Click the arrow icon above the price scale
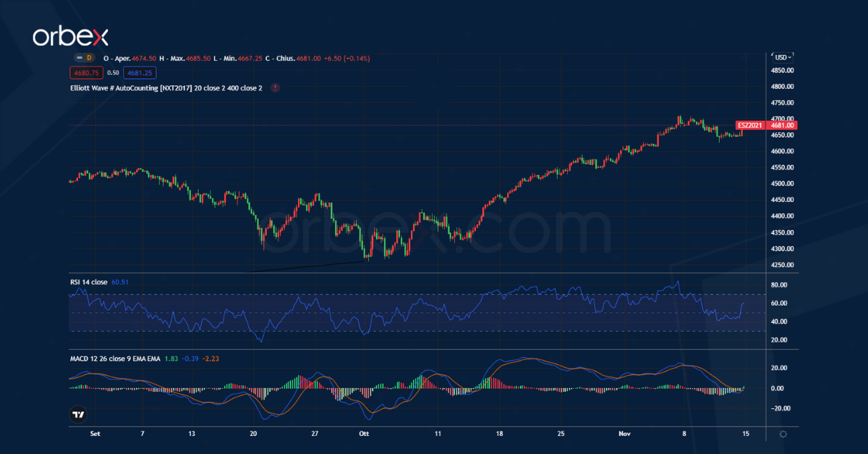868x454 pixels. click(771, 54)
